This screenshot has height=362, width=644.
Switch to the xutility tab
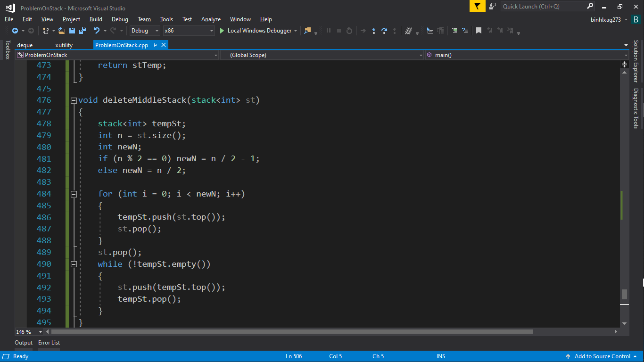64,45
